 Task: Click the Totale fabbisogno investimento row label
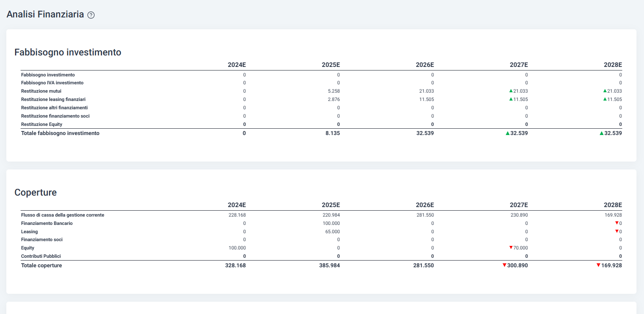tap(60, 133)
